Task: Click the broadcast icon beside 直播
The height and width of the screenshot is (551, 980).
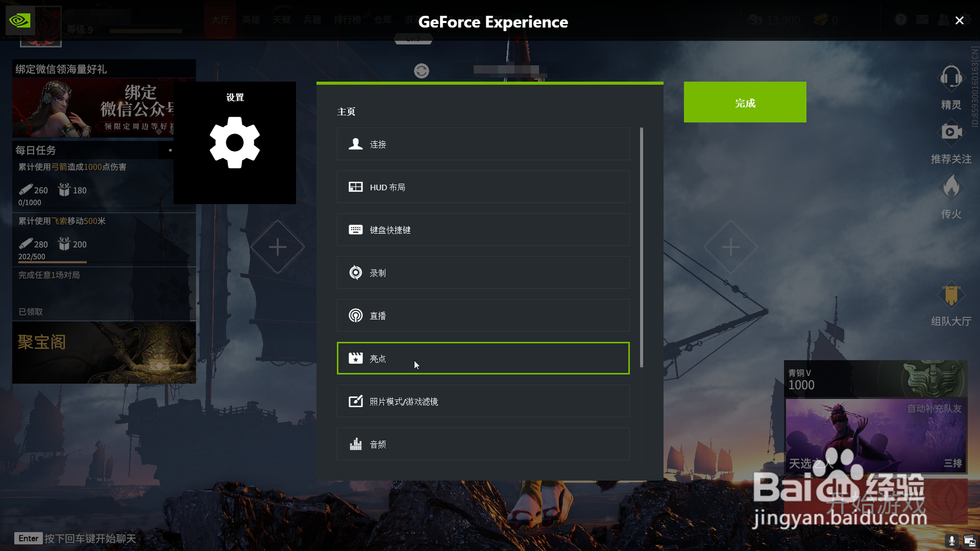Action: click(x=356, y=315)
